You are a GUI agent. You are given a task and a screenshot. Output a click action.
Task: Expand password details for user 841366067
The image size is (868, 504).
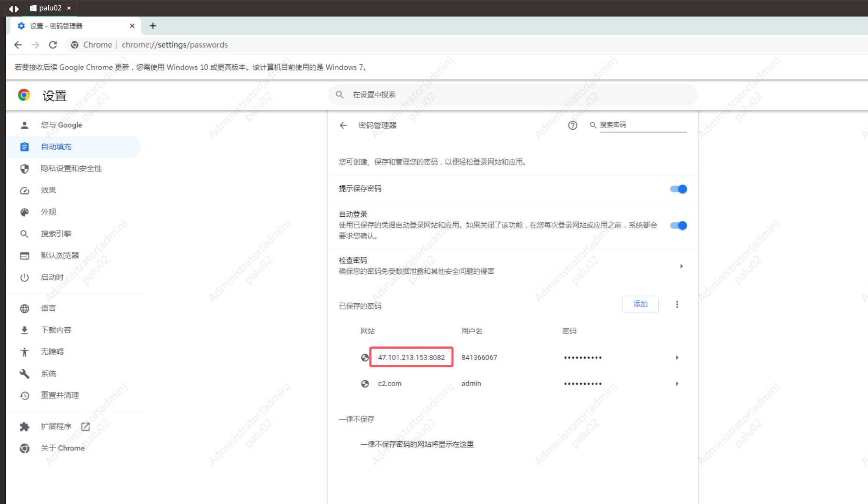677,357
